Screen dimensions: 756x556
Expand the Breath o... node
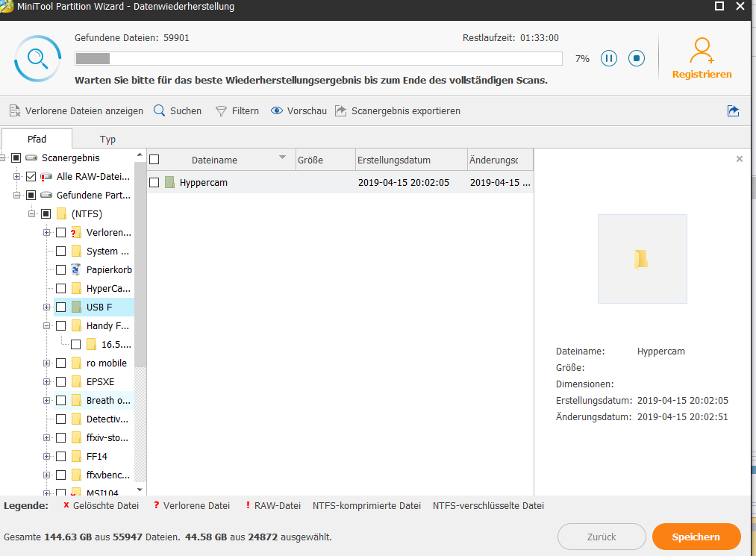tap(47, 400)
